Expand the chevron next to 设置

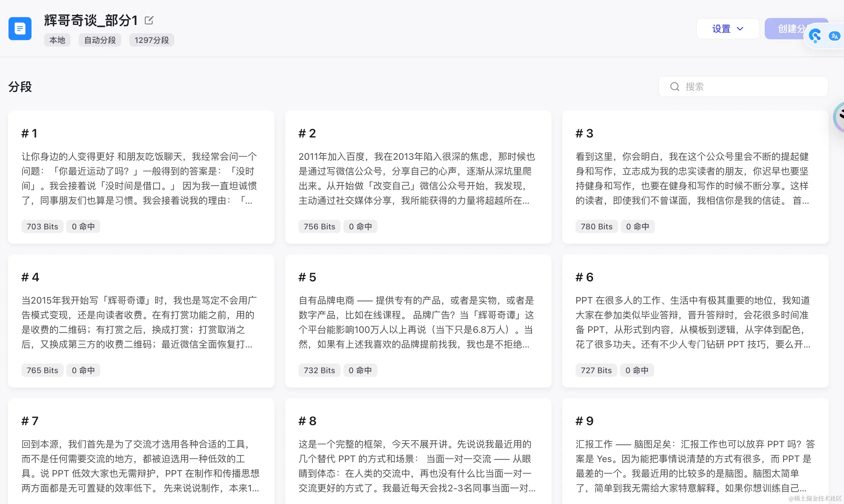(740, 29)
